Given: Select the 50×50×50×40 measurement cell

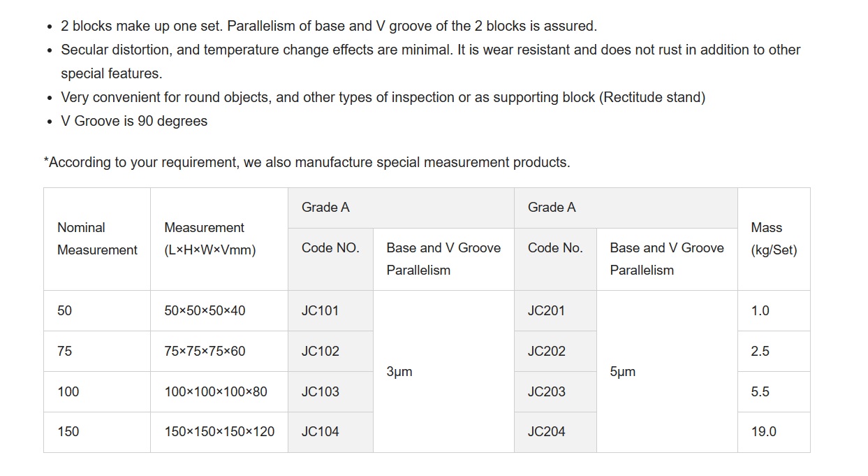Looking at the screenshot, I should point(219,311).
